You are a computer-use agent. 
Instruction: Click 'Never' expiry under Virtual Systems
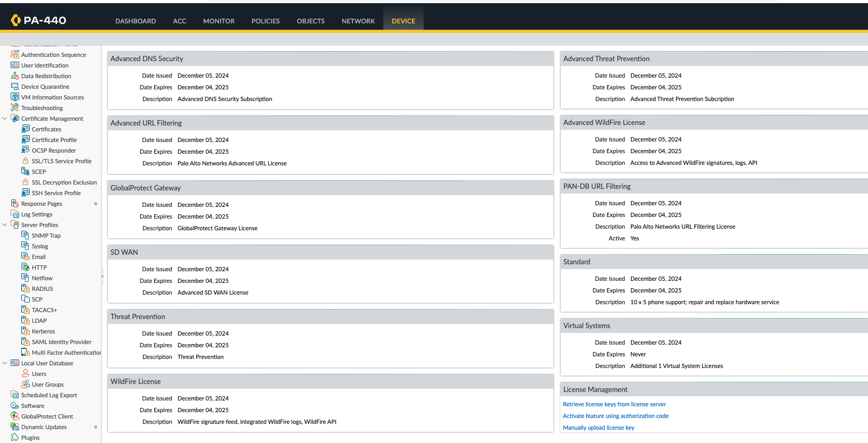pos(638,354)
